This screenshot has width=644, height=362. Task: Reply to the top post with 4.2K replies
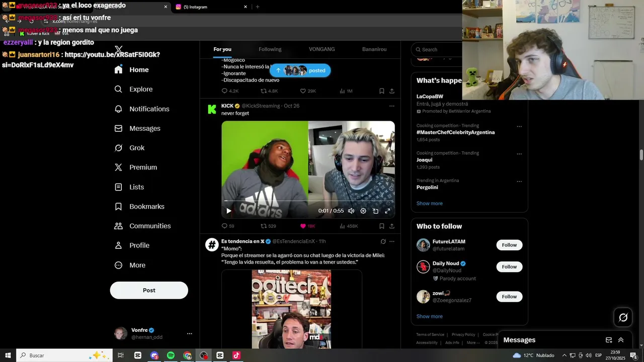230,91
